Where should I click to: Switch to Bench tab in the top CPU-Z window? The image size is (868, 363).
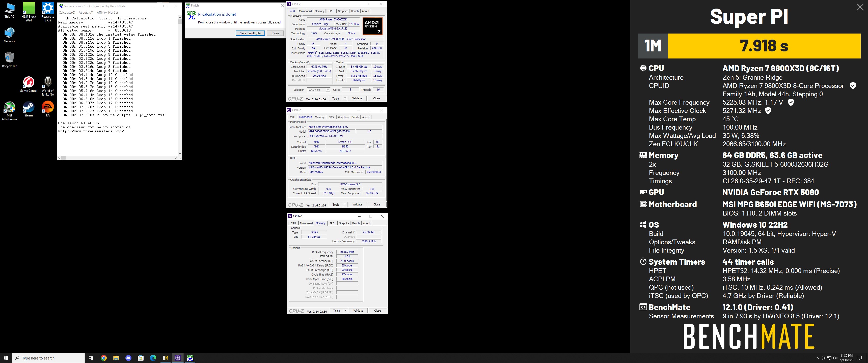point(355,11)
